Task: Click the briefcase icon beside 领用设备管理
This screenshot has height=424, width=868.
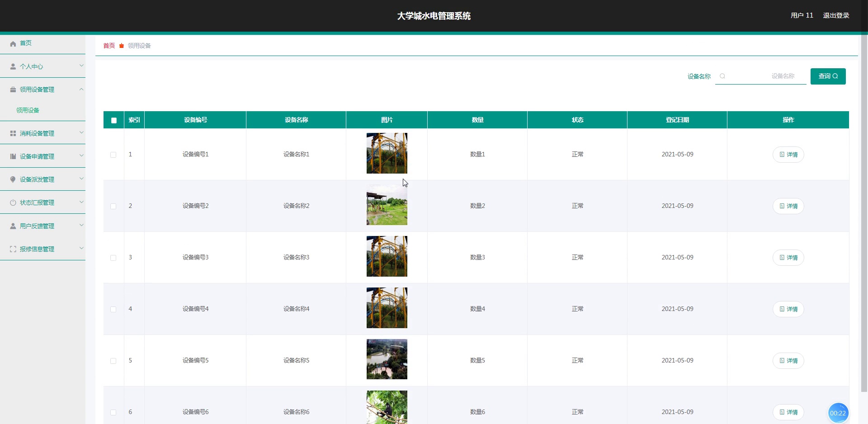Action: pos(13,90)
